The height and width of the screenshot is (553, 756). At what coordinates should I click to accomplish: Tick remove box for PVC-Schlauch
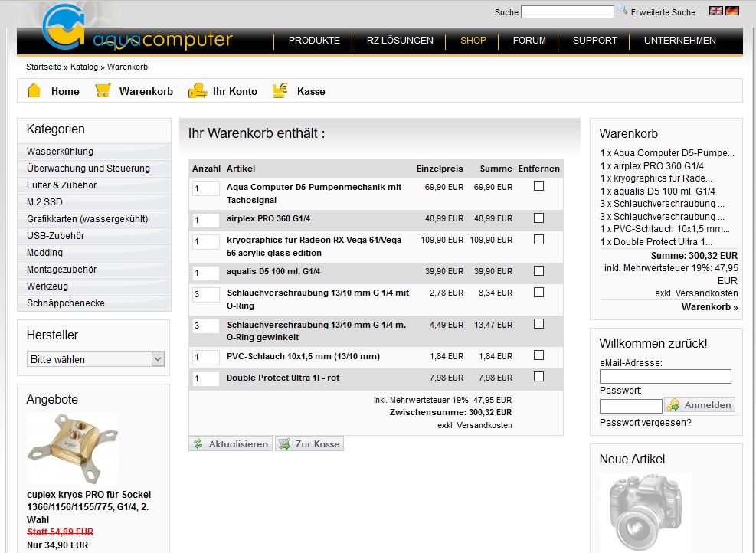539,355
